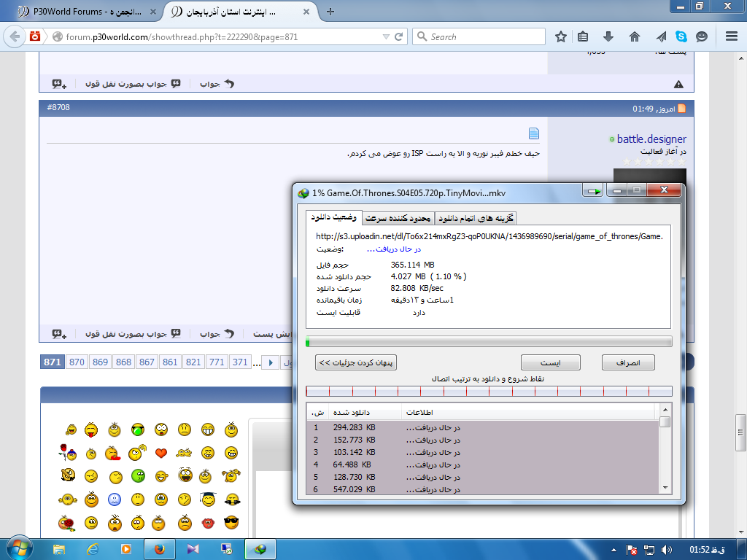Insert the green face smiley
The width and height of the screenshot is (747, 560).
pyautogui.click(x=138, y=475)
